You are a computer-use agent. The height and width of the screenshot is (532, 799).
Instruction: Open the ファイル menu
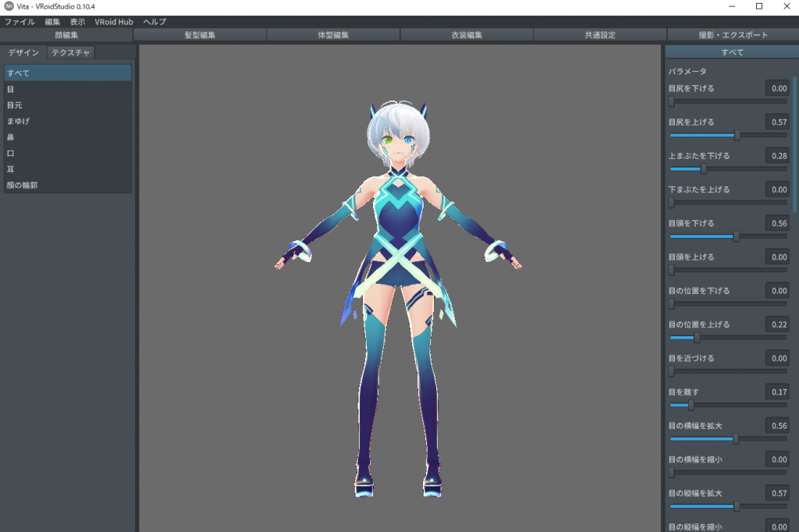[20, 22]
